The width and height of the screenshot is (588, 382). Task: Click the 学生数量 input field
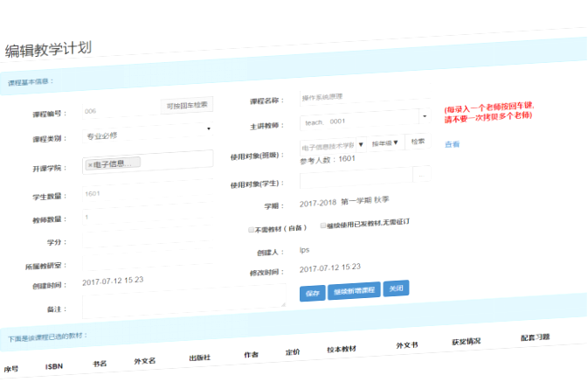pos(147,192)
